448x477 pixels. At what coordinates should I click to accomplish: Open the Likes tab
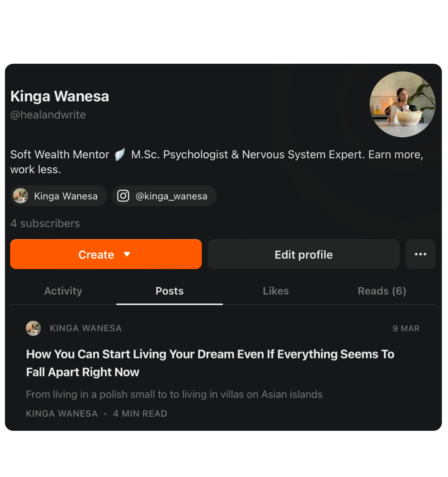(x=276, y=291)
